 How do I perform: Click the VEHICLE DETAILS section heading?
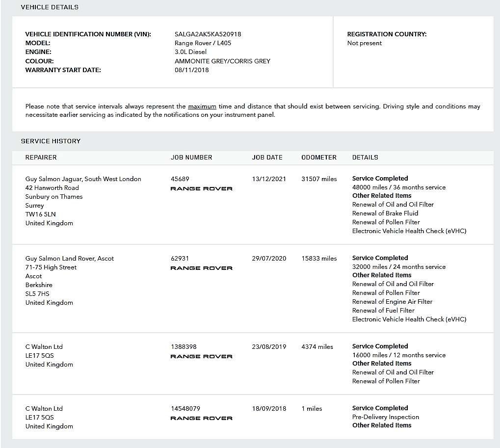click(x=50, y=7)
